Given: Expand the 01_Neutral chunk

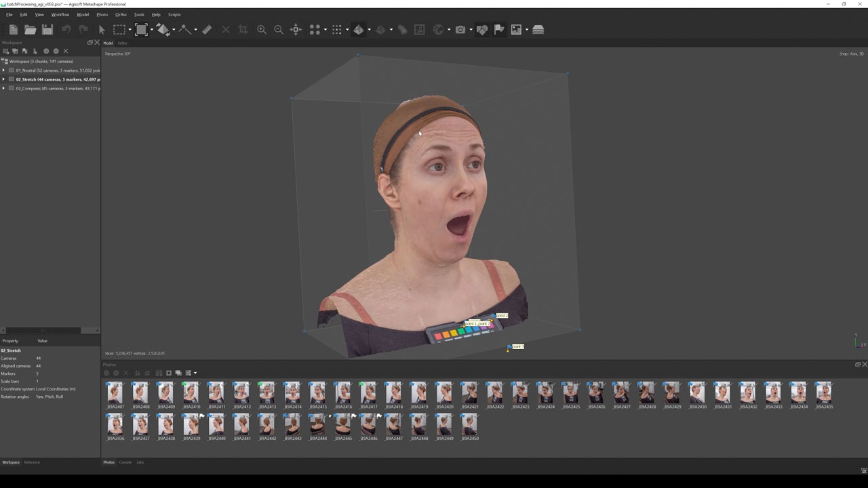Looking at the screenshot, I should click(x=3, y=70).
